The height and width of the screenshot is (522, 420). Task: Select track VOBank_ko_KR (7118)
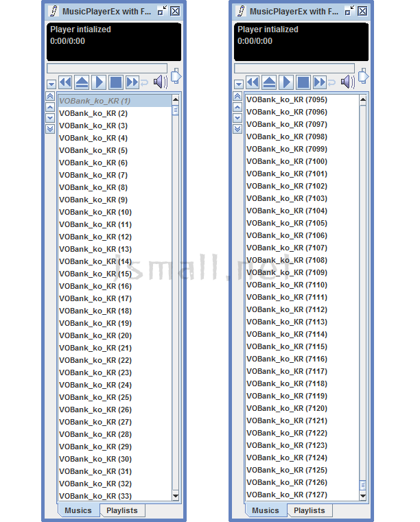(302, 383)
